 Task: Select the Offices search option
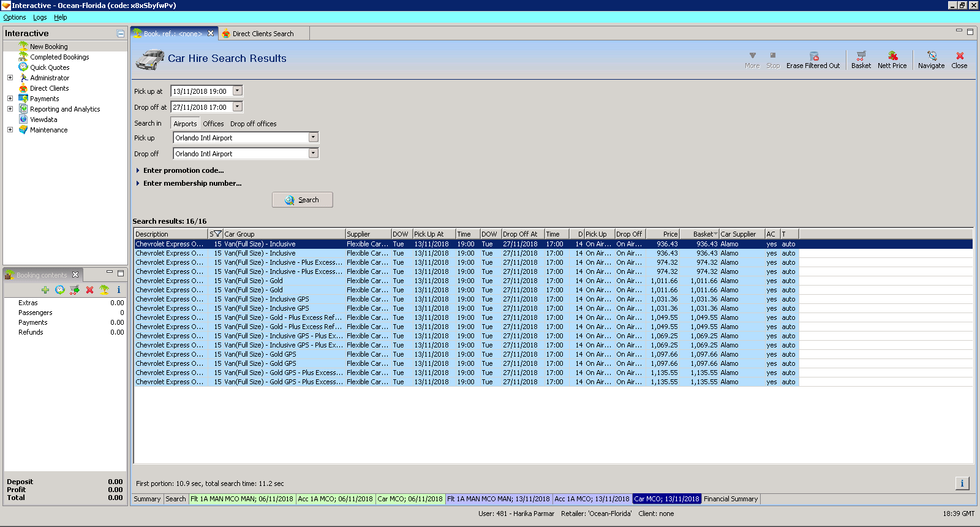pyautogui.click(x=213, y=124)
